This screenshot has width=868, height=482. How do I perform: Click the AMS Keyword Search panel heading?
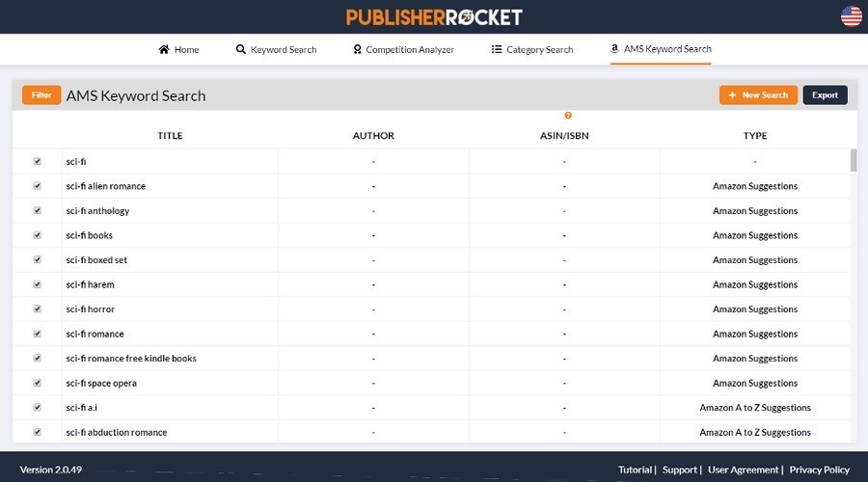pos(136,95)
